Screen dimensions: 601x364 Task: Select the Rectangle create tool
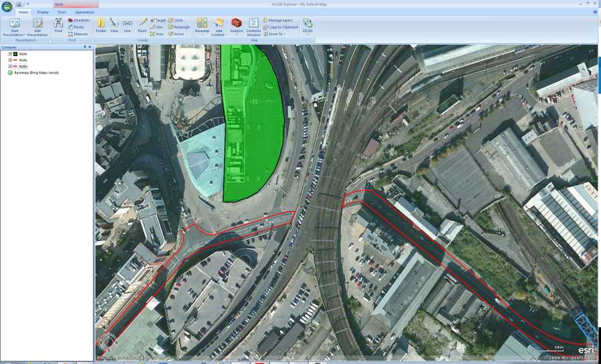coord(179,27)
